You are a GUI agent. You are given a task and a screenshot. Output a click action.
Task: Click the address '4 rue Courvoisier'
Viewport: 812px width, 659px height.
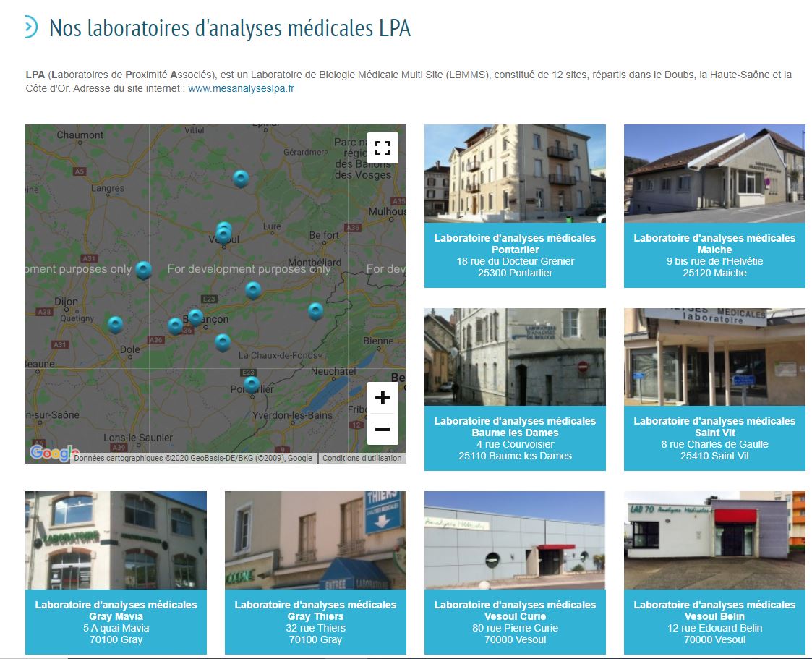[515, 444]
